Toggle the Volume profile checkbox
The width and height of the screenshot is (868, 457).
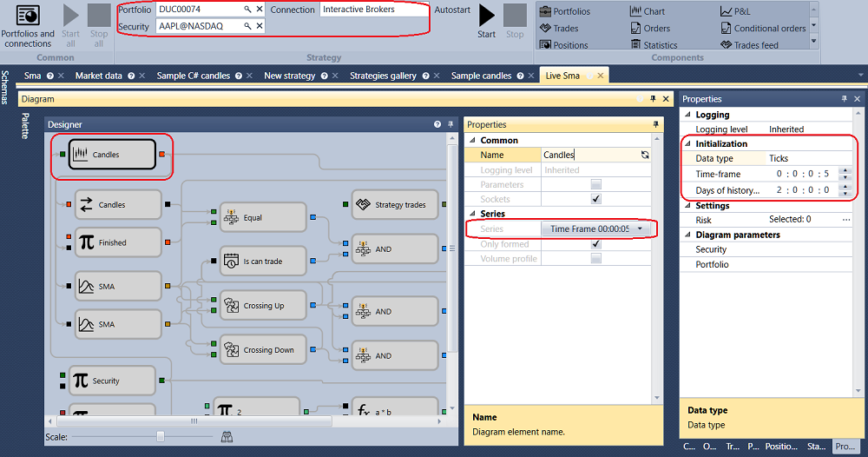(x=596, y=258)
